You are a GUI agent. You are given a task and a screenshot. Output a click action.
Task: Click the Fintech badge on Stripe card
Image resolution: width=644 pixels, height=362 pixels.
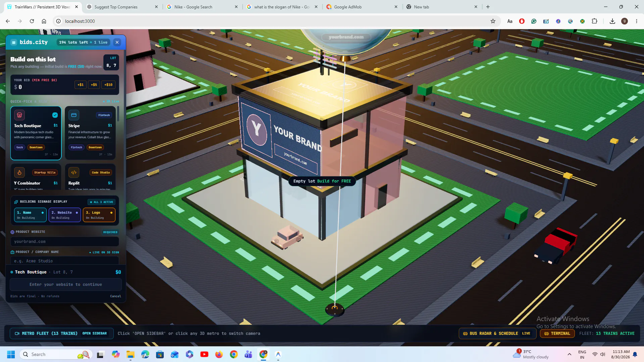point(104,115)
